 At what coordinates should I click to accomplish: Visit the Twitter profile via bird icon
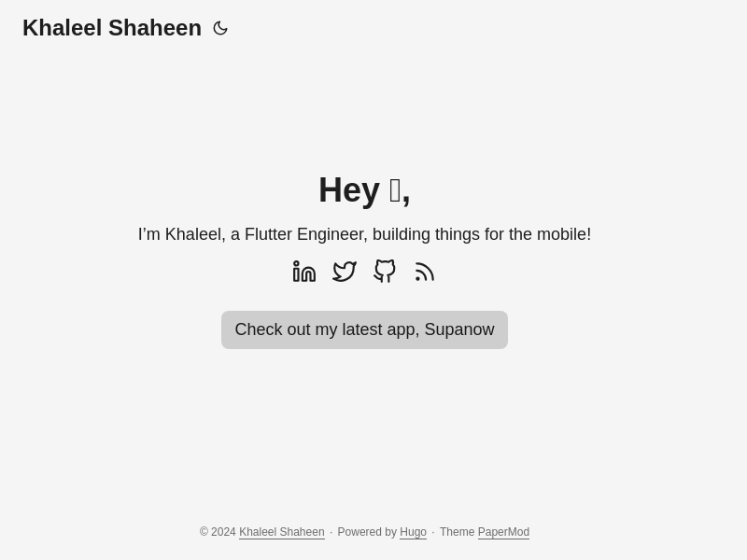[345, 272]
